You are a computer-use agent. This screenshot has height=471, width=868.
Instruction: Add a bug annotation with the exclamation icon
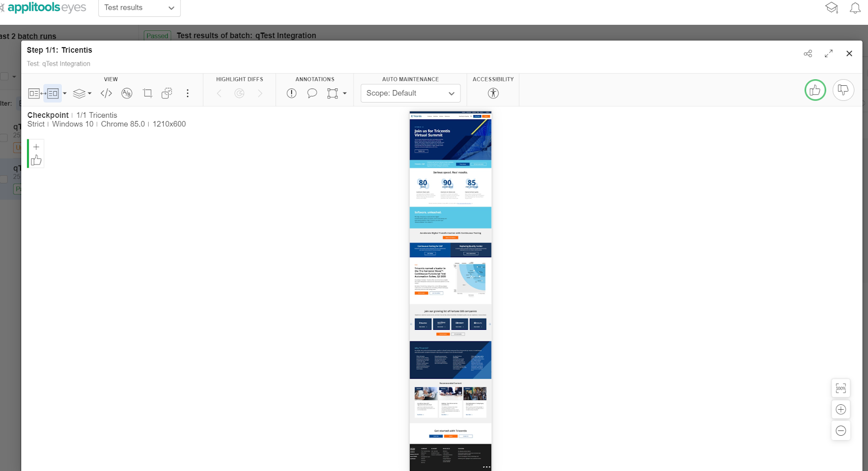291,93
